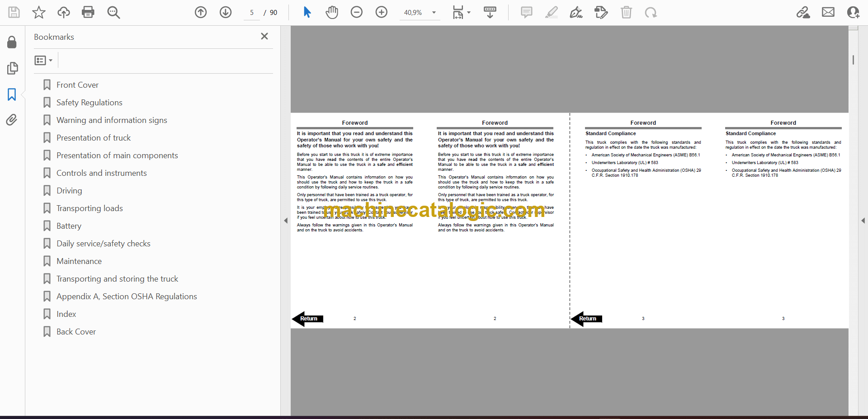This screenshot has width=868, height=419.
Task: Toggle the scrolling mode keyboard icon
Action: tap(490, 12)
